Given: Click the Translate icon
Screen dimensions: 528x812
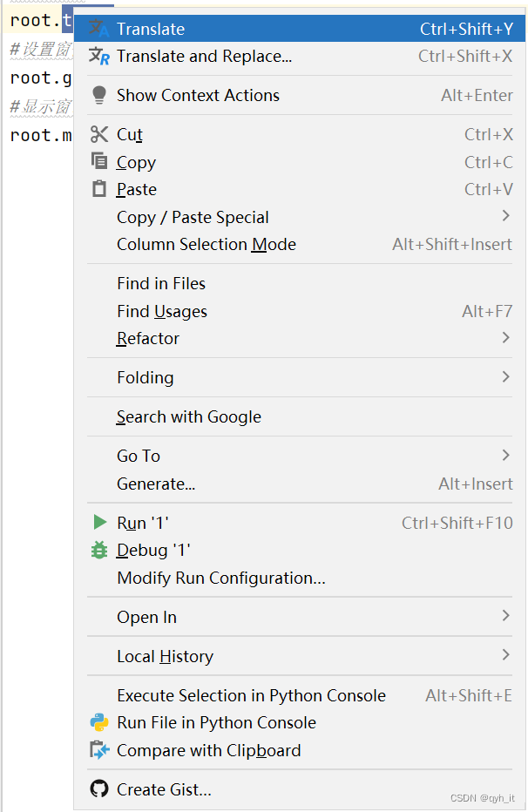Looking at the screenshot, I should tap(98, 29).
